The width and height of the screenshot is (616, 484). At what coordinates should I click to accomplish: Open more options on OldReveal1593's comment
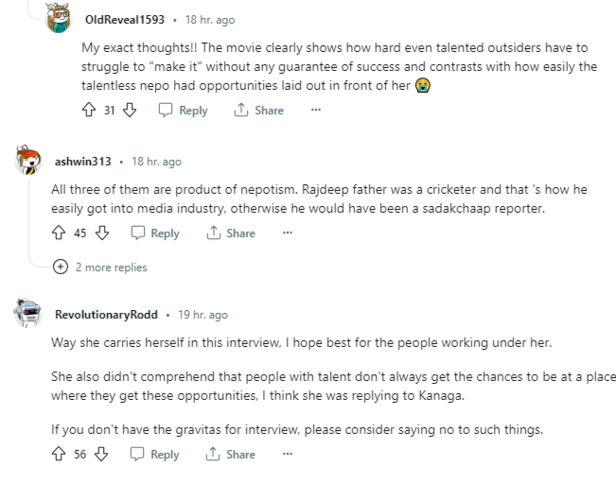click(316, 110)
